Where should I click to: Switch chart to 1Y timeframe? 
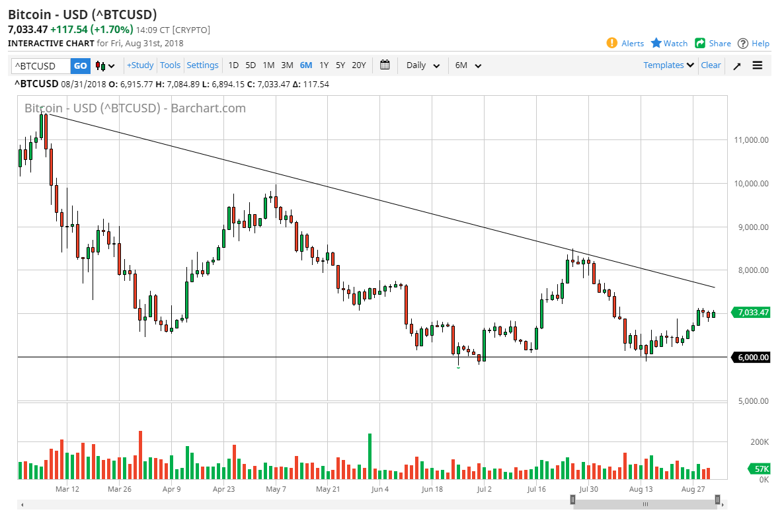tap(324, 65)
